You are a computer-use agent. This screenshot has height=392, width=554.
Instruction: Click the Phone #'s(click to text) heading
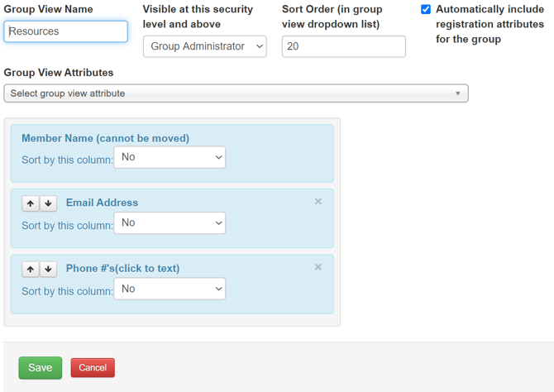click(x=122, y=268)
